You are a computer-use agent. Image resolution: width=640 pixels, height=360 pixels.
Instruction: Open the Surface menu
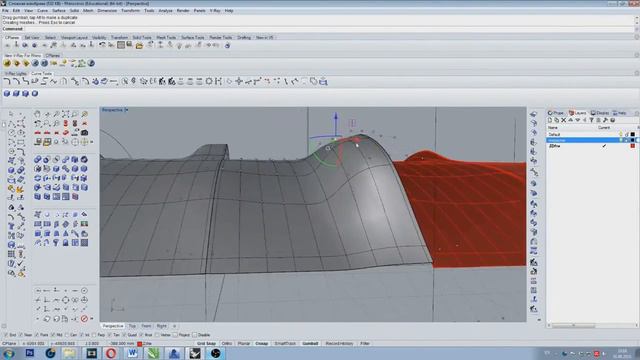[x=59, y=11]
